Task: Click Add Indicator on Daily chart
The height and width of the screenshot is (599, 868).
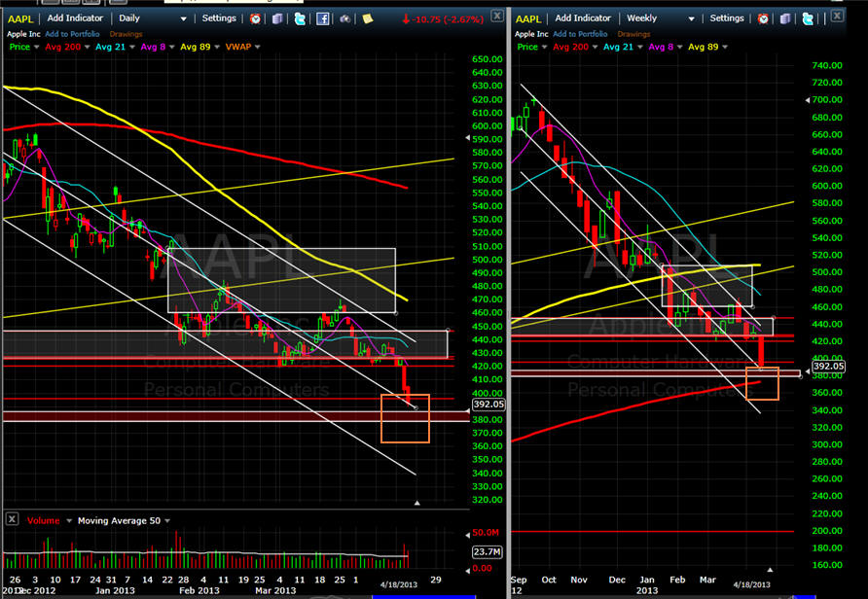Action: tap(75, 18)
